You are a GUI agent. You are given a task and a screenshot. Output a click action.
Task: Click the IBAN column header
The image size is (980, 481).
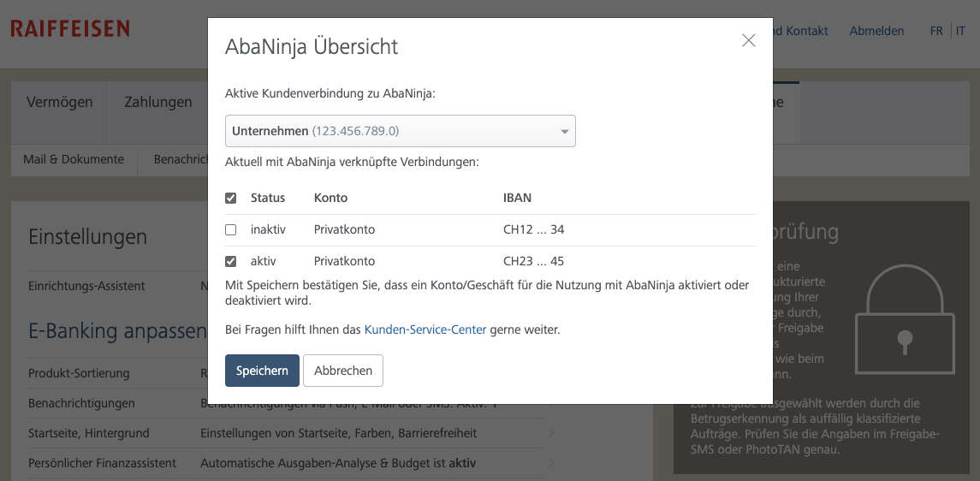(x=518, y=198)
